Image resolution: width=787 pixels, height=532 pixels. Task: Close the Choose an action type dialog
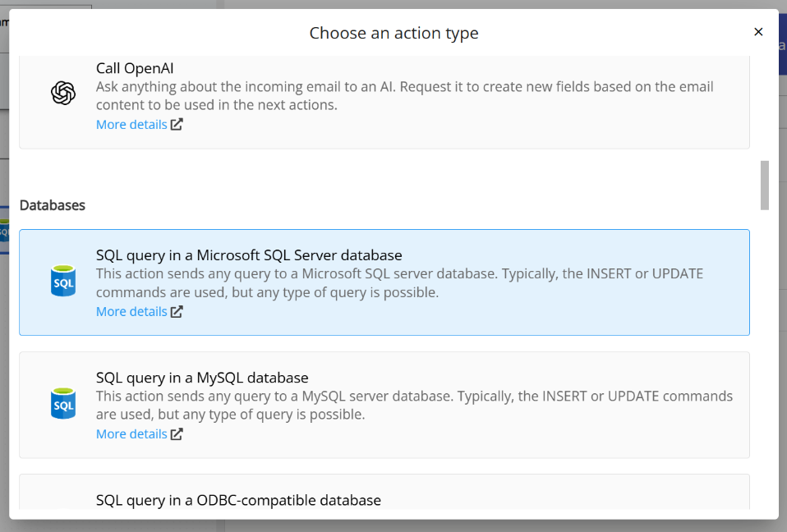pyautogui.click(x=758, y=32)
